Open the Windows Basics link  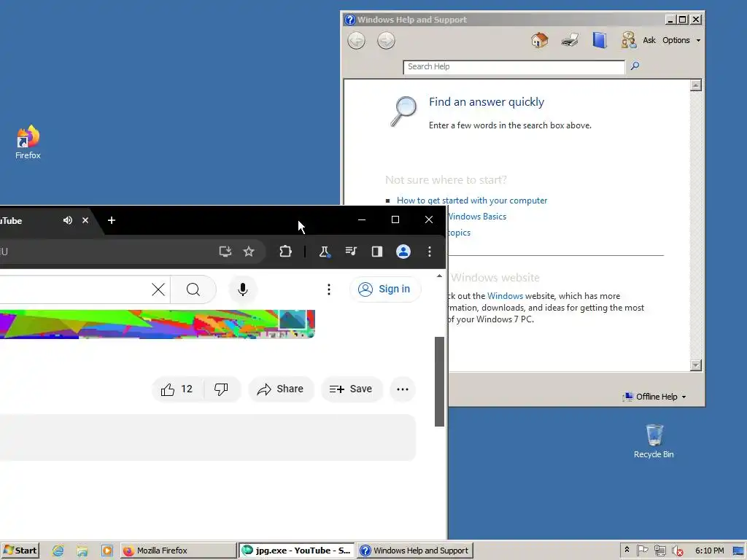tap(477, 217)
